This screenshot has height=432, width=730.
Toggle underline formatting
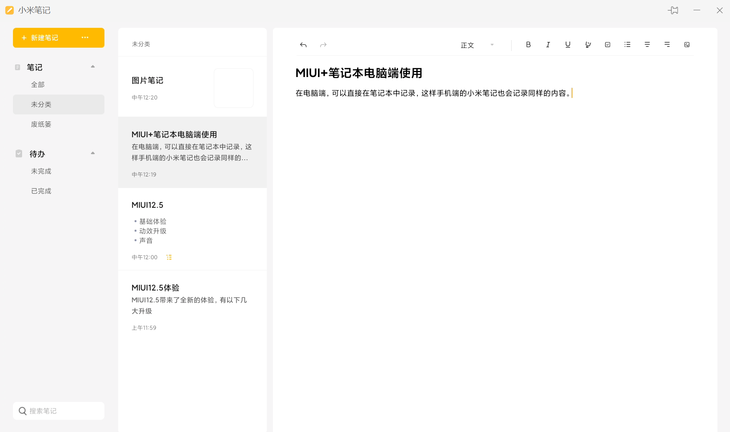(568, 45)
